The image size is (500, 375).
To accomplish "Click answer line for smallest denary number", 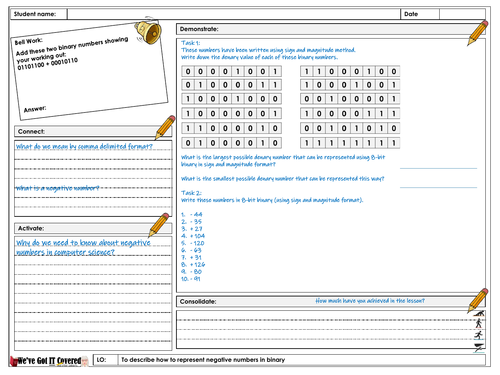I will click(438, 187).
